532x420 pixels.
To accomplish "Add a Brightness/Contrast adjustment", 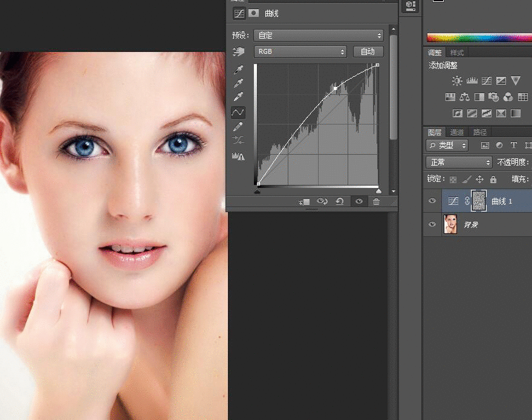I will pyautogui.click(x=457, y=80).
